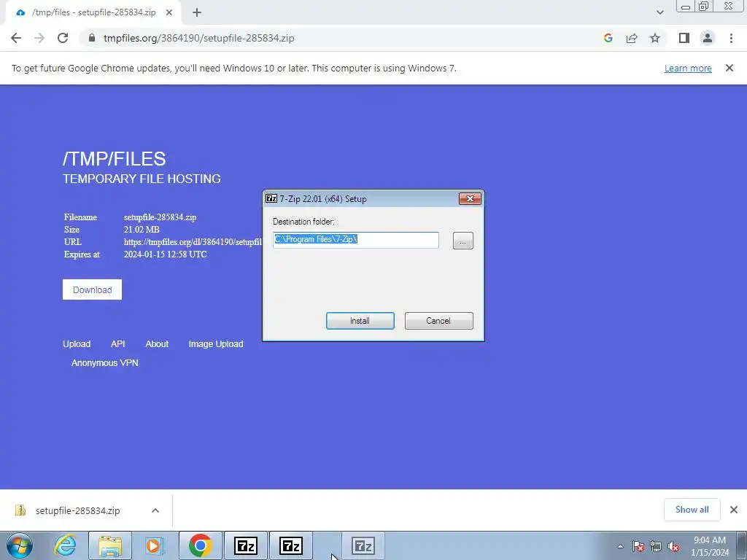Open the Anonymous VPN link
Screen dimensions: 747x560
105,363
